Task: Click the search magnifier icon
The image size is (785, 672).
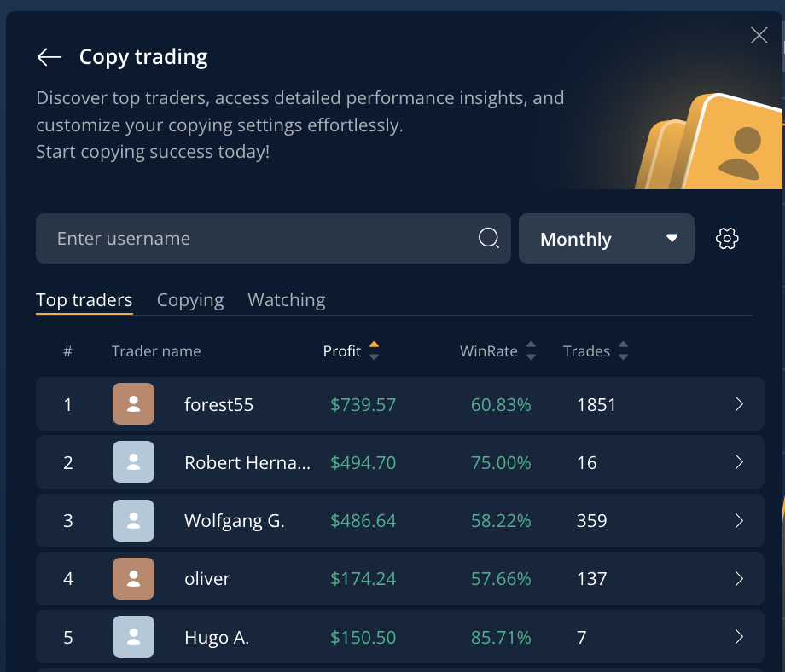Action: (488, 238)
